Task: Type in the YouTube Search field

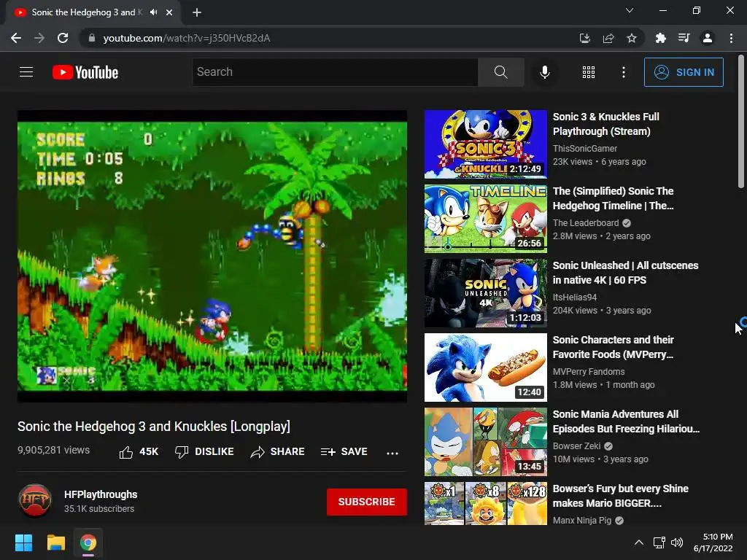Action: click(335, 72)
